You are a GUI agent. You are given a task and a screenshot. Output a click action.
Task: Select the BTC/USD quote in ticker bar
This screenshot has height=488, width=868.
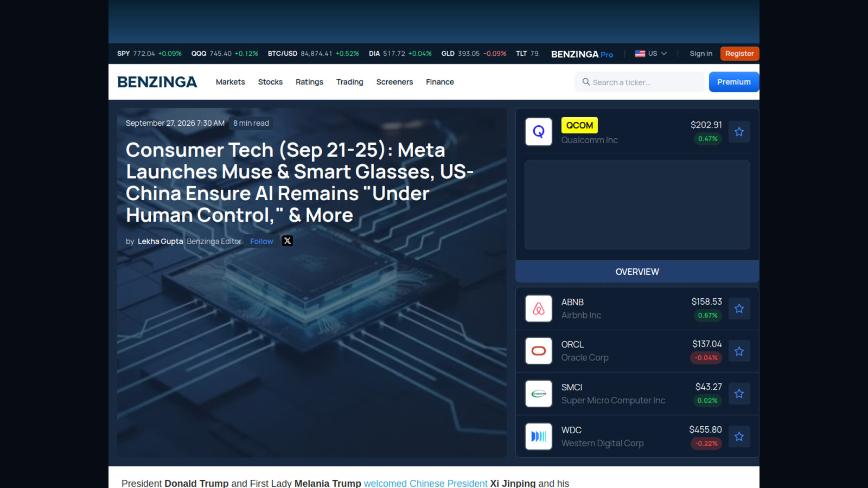click(314, 54)
